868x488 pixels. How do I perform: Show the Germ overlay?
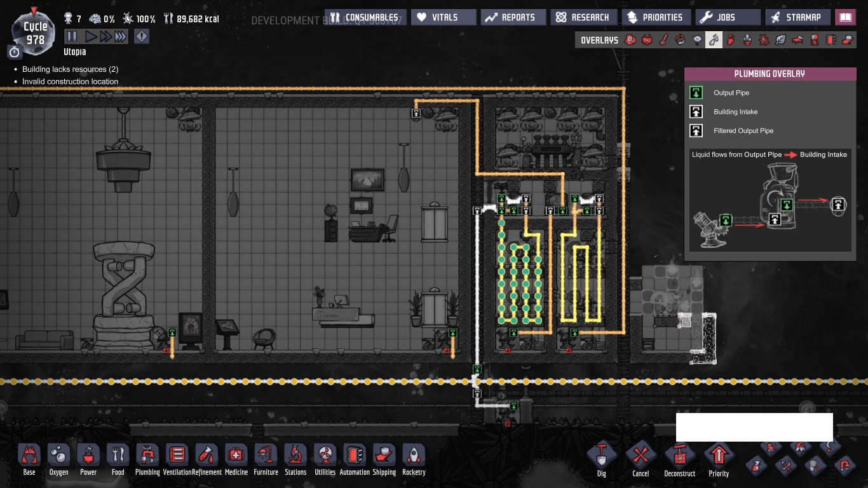(x=764, y=40)
